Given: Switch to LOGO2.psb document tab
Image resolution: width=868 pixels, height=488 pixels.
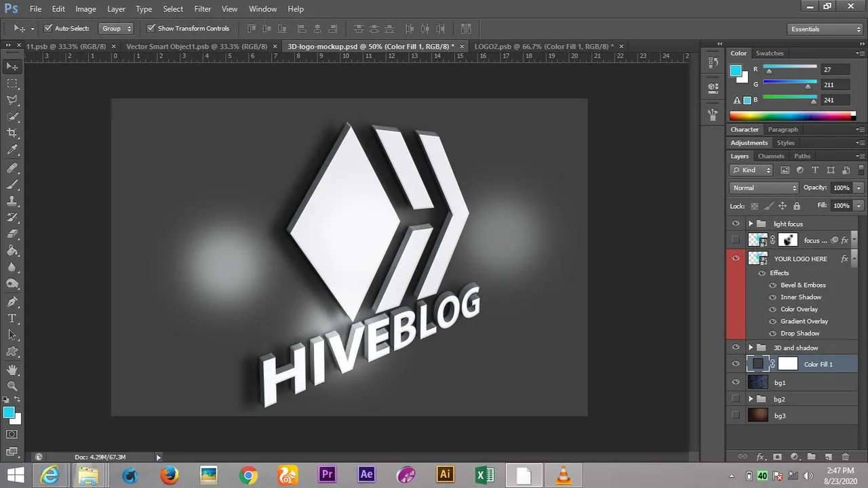Looking at the screenshot, I should point(544,46).
